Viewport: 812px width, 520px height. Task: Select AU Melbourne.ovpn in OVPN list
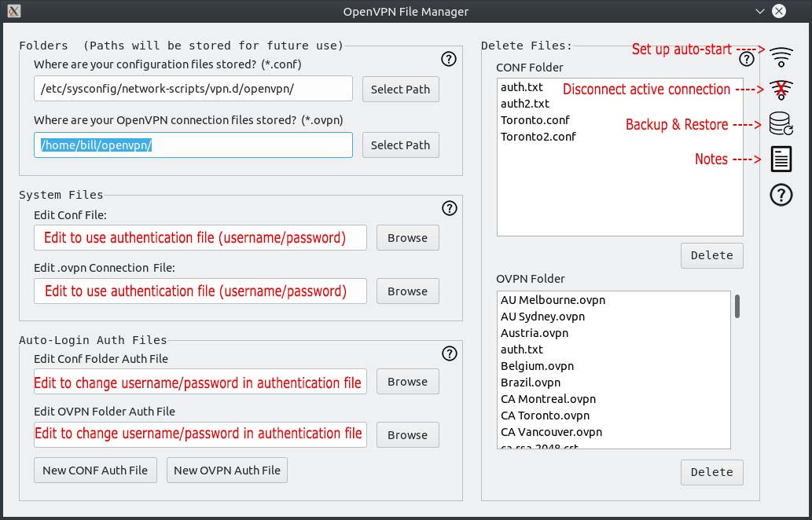614,300
